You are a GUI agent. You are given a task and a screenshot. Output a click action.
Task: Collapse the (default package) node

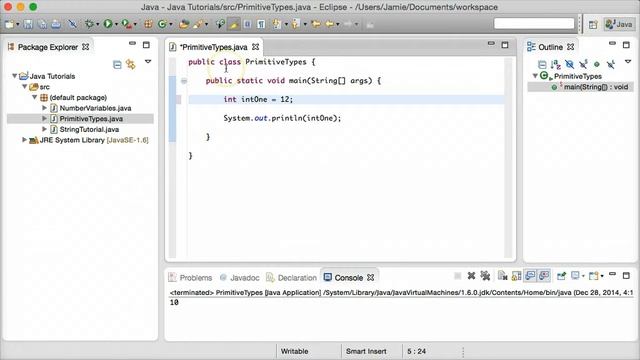click(35, 97)
